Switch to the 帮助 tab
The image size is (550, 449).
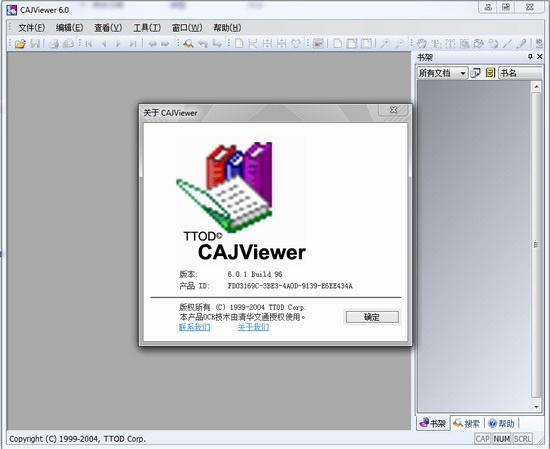[x=502, y=423]
